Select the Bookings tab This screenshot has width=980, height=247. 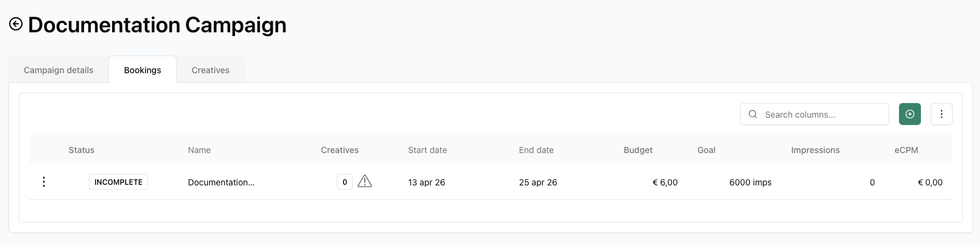143,70
